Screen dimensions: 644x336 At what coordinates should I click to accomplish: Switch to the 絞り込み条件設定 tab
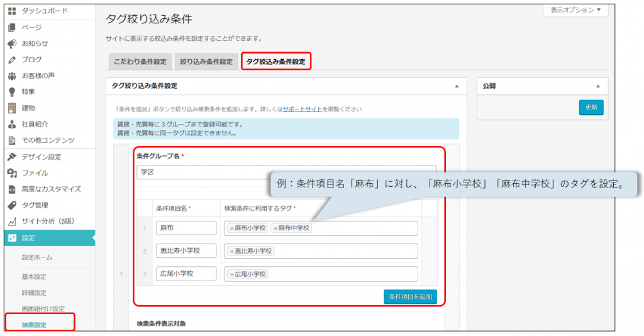(x=206, y=62)
